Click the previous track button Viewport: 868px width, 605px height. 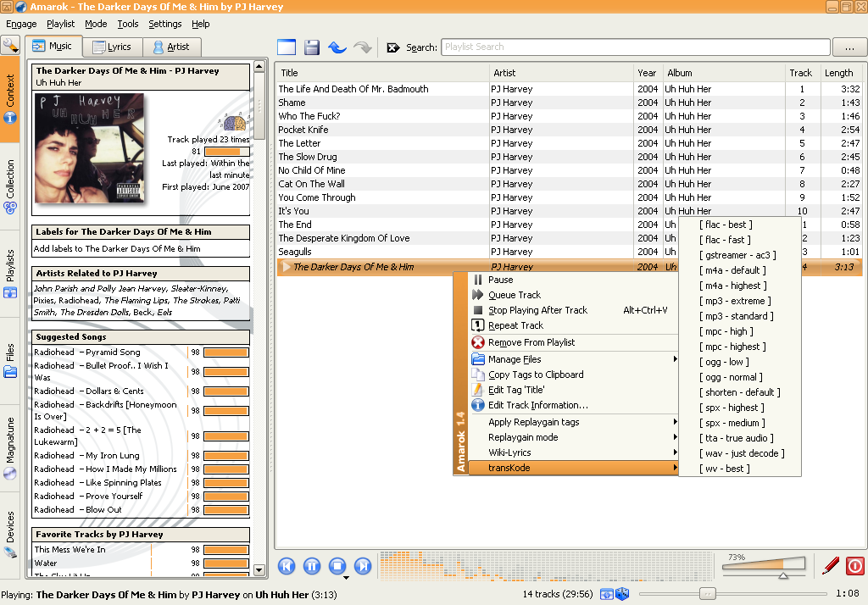pos(287,566)
